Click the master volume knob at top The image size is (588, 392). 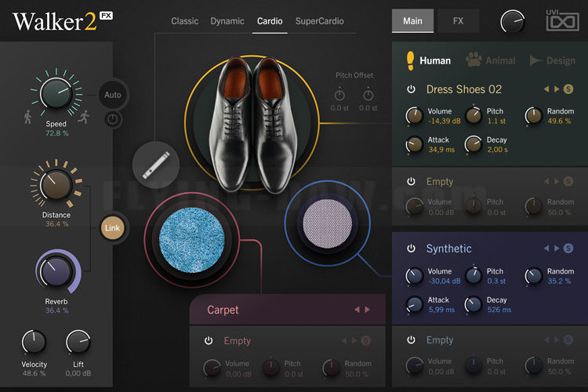pyautogui.click(x=513, y=21)
